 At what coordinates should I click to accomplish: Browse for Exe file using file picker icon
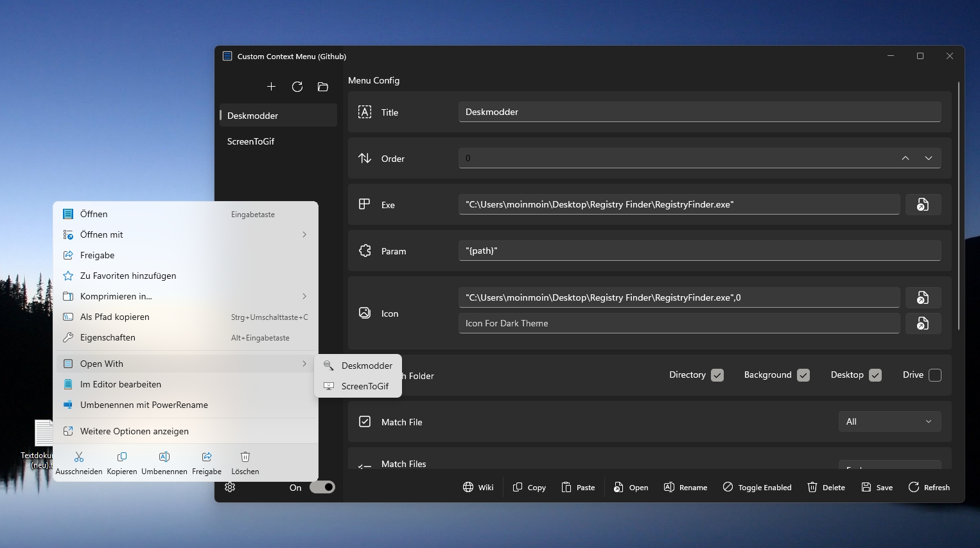pyautogui.click(x=923, y=204)
